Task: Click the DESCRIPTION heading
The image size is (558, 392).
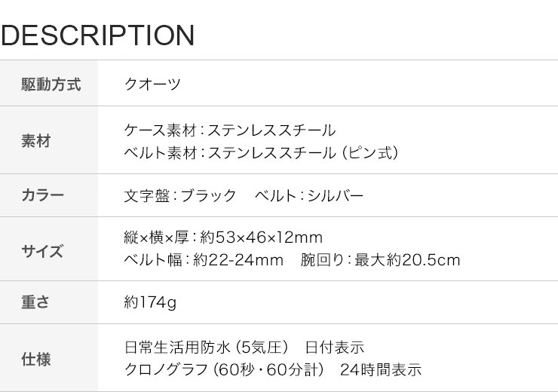Action: (x=97, y=35)
